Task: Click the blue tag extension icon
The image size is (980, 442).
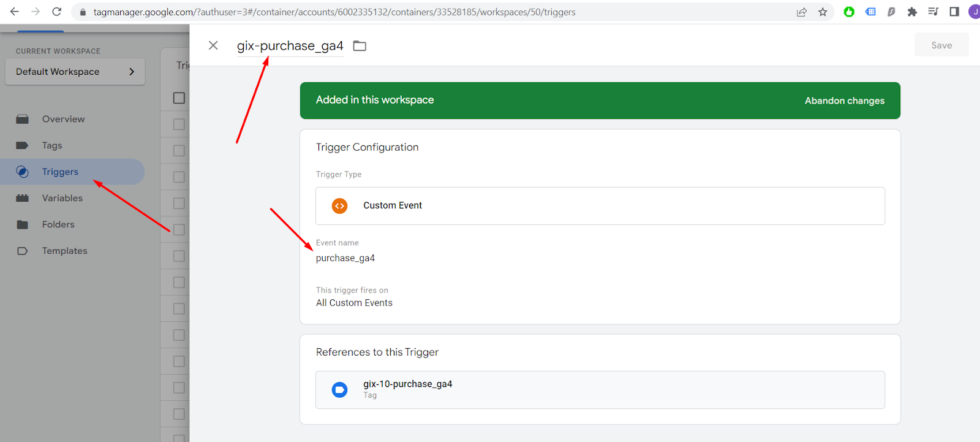Action: click(x=870, y=12)
